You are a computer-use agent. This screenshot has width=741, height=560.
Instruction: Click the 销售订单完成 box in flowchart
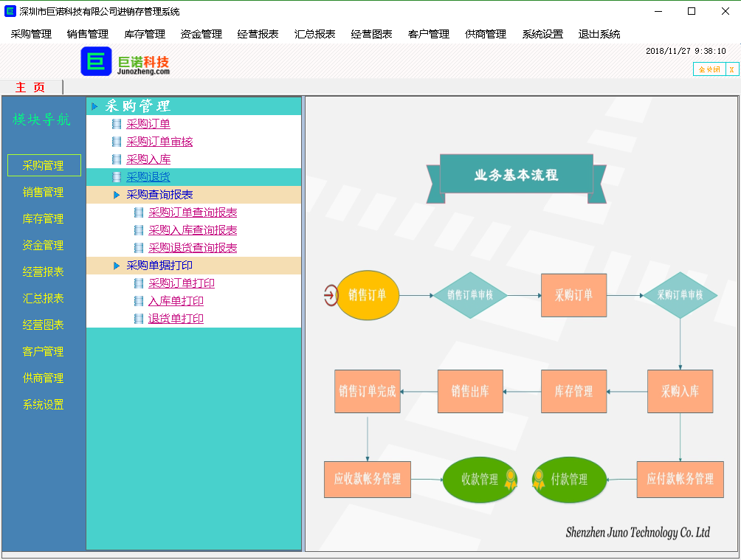(x=368, y=391)
